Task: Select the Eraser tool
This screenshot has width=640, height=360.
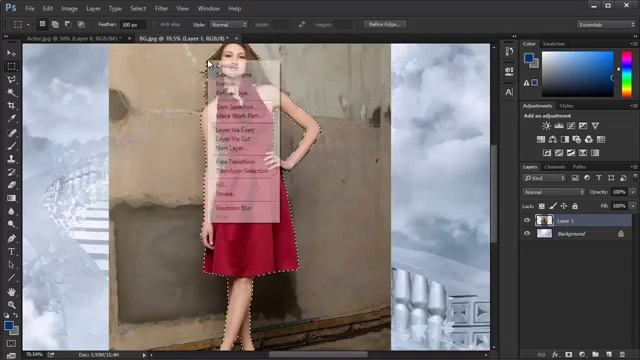Action: pos(11,185)
